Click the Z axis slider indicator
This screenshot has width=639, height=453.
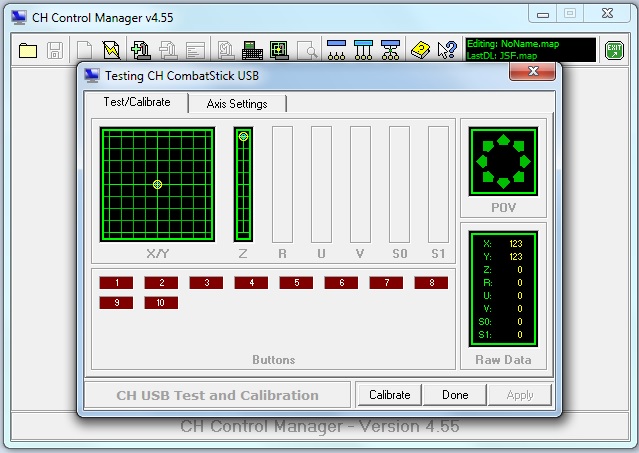click(243, 136)
